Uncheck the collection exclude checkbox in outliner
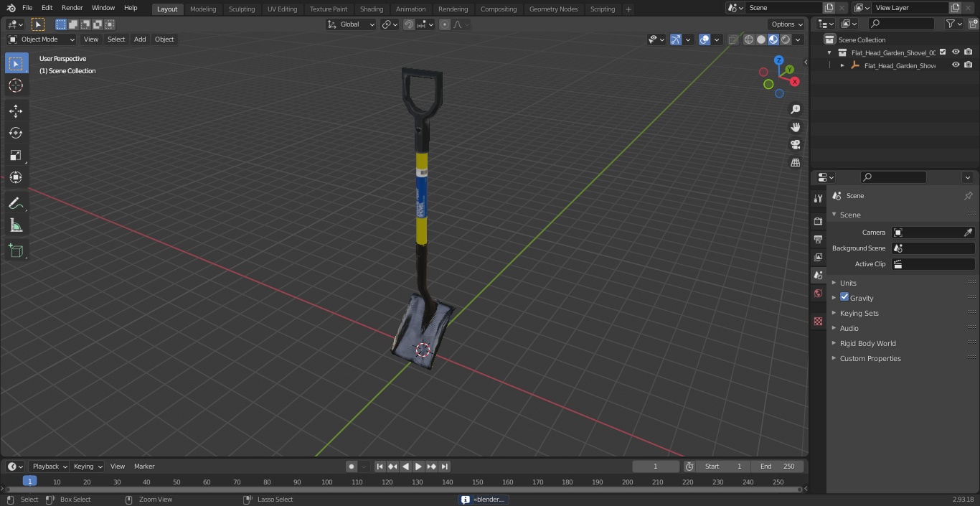This screenshot has width=980, height=506. coord(943,52)
